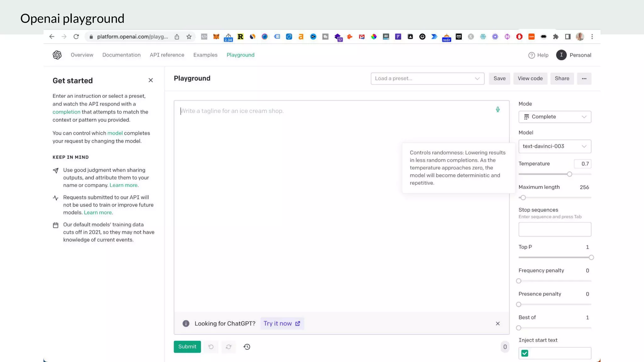Open the 'completion' link in Get started

66,112
